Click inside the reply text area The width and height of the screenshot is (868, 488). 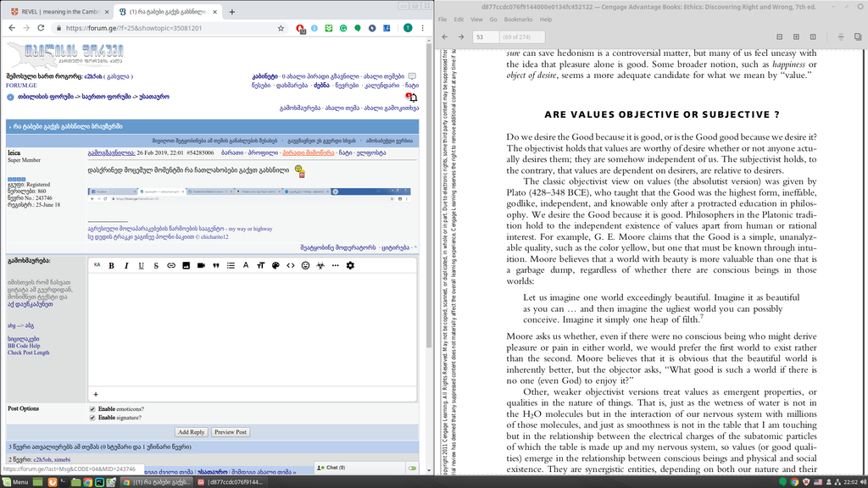pyautogui.click(x=252, y=331)
